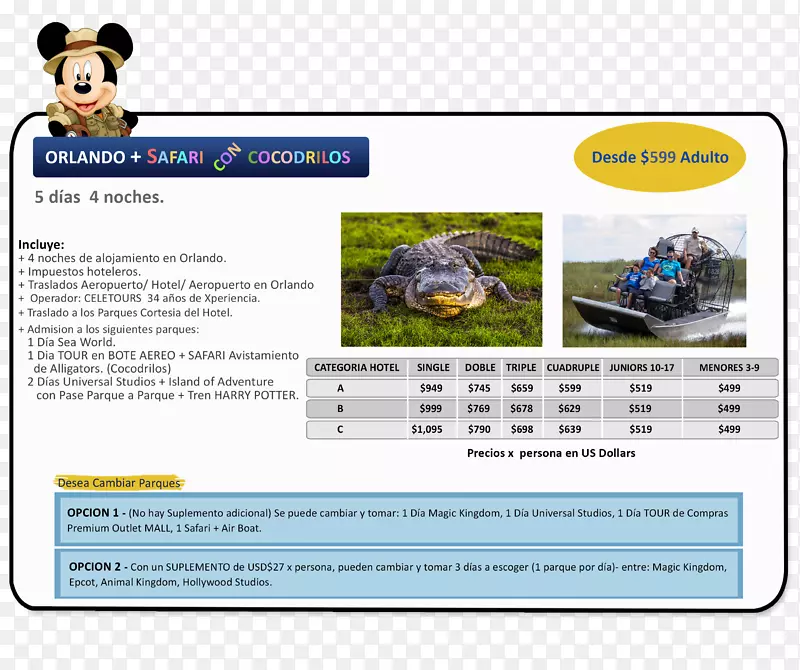Click the 'DOBLE' column header
The height and width of the screenshot is (670, 800).
(x=480, y=367)
